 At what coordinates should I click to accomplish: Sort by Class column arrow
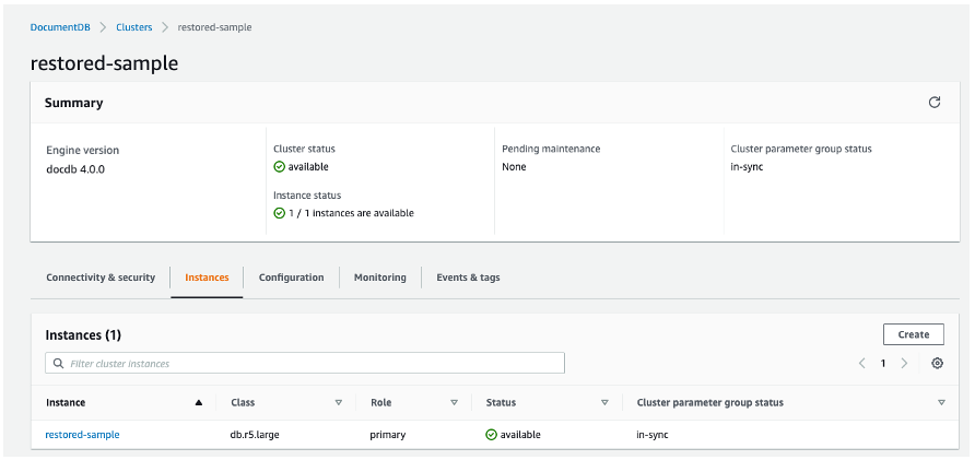point(338,403)
